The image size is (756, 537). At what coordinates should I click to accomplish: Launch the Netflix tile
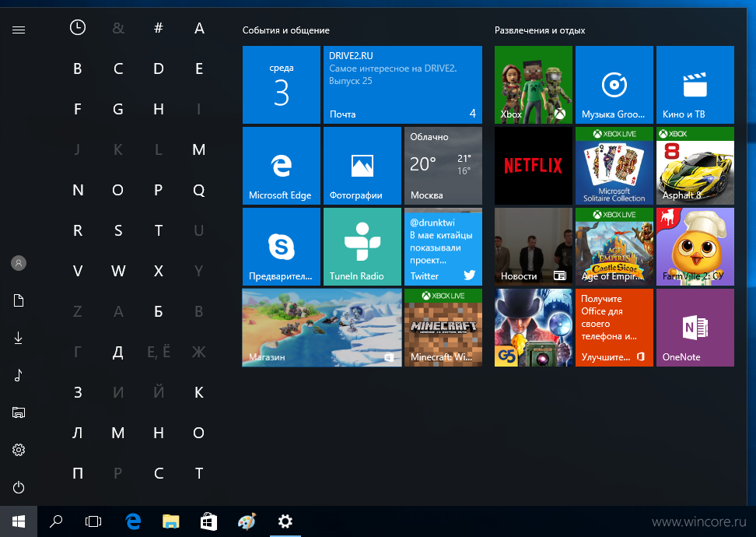tap(534, 166)
